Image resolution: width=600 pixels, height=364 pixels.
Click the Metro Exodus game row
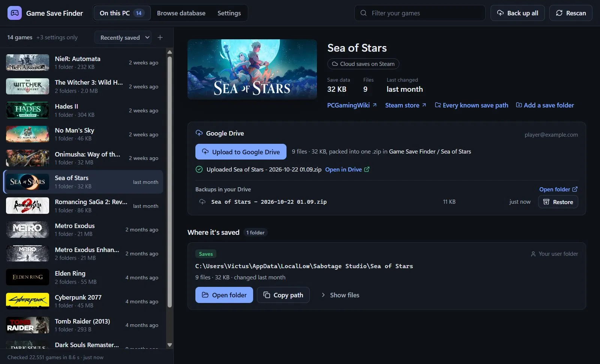(83, 230)
